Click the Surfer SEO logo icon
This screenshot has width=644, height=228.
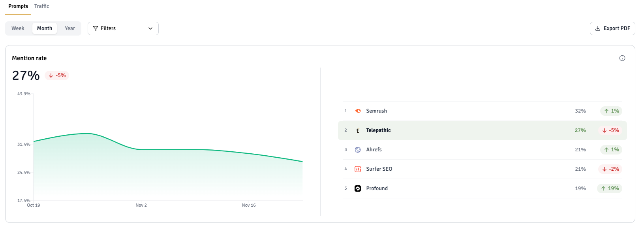(x=358, y=169)
